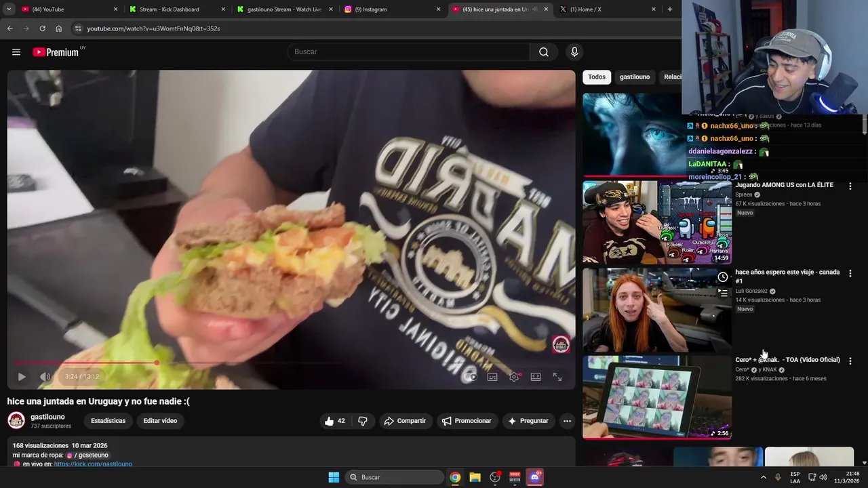Open the kick.com/gastilouno link in description

click(93, 464)
